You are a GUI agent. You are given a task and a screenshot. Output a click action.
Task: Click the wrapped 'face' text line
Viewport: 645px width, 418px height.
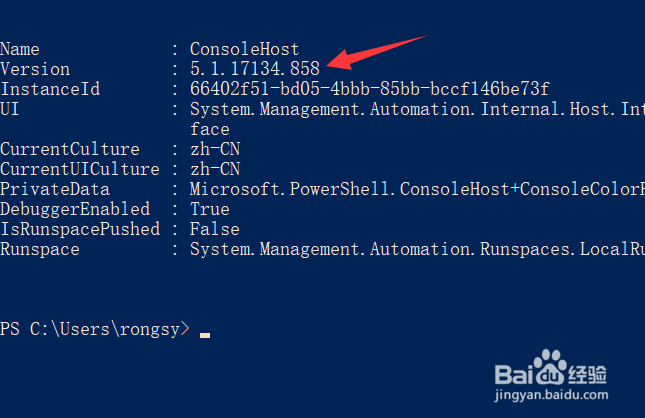point(210,129)
